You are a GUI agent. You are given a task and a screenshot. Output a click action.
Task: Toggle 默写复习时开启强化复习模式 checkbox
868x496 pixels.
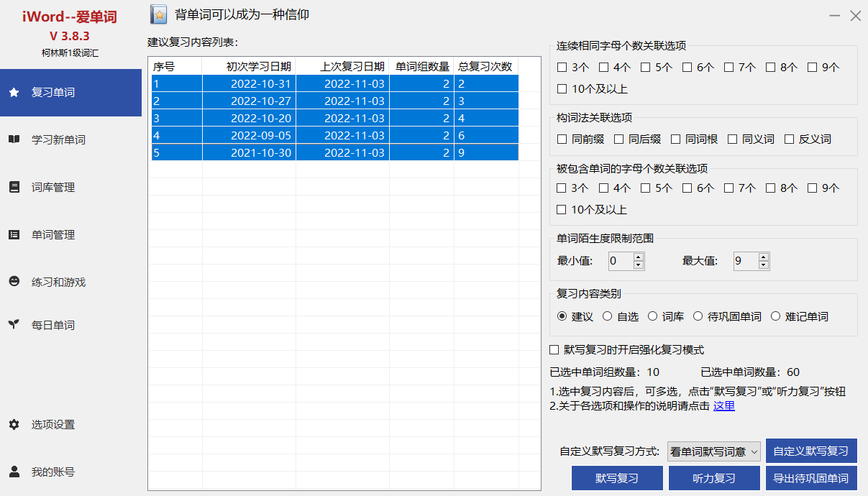(x=554, y=350)
